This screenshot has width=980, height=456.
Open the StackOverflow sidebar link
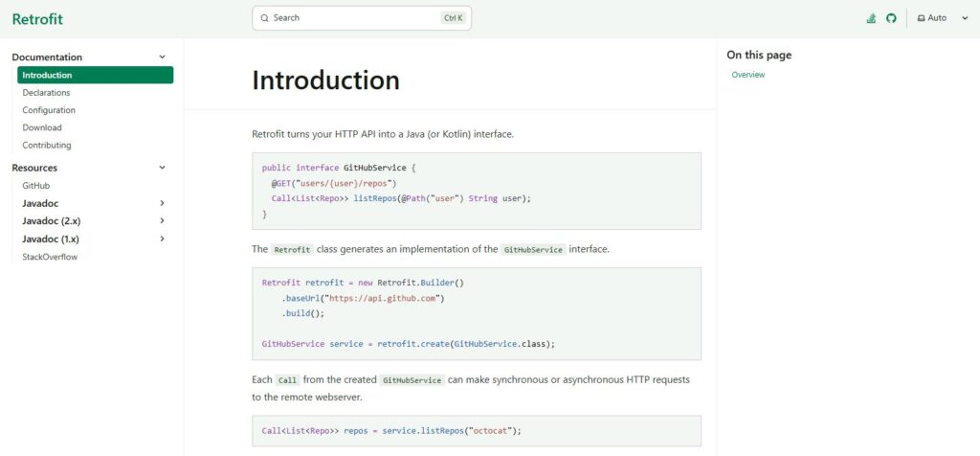(50, 257)
